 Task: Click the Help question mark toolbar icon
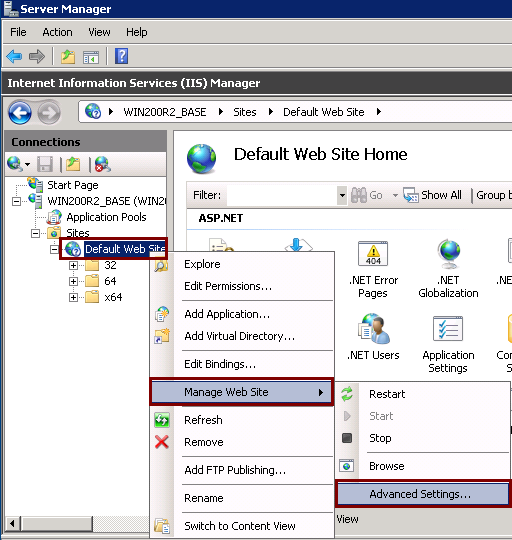pos(122,56)
